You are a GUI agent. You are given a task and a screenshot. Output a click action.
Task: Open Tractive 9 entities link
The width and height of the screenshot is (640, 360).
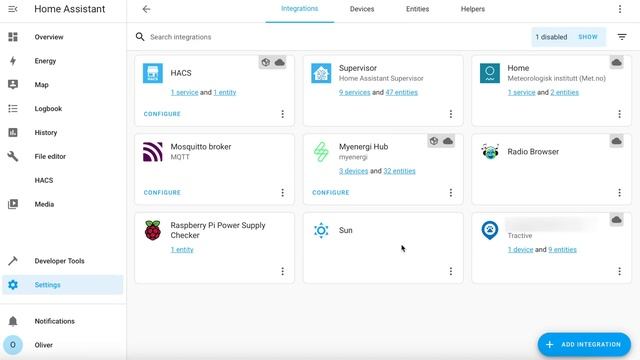562,249
